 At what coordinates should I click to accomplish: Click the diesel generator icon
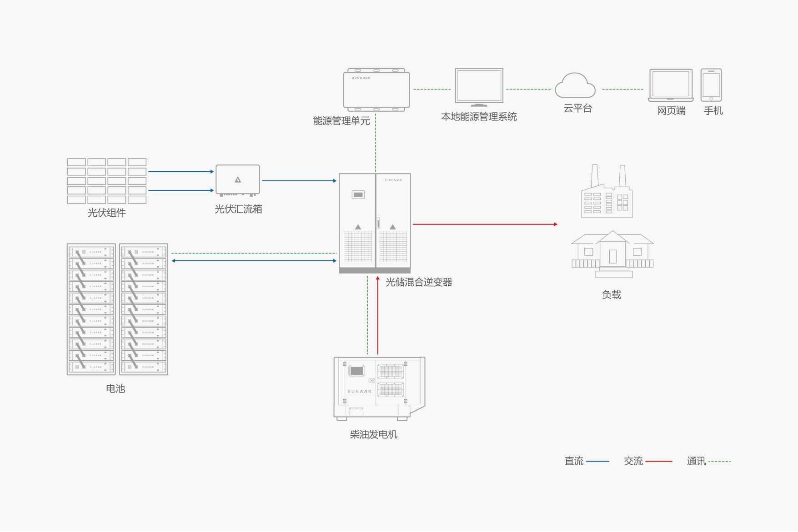coord(379,388)
